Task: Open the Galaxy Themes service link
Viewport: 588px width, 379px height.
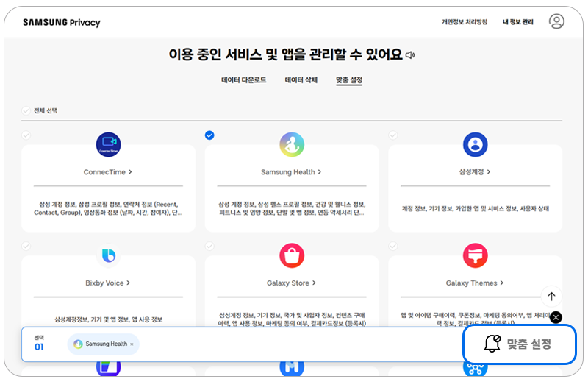Action: [x=474, y=283]
